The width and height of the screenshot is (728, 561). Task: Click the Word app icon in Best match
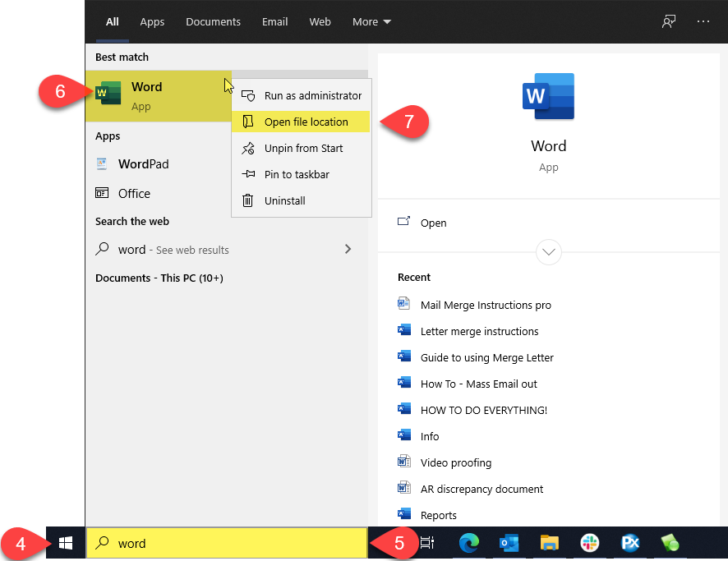108,93
